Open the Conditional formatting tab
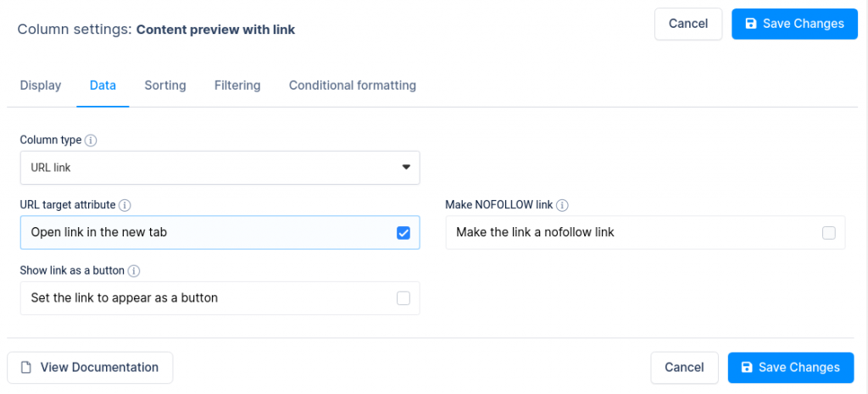Screen dimensions: 868x394 tap(353, 86)
